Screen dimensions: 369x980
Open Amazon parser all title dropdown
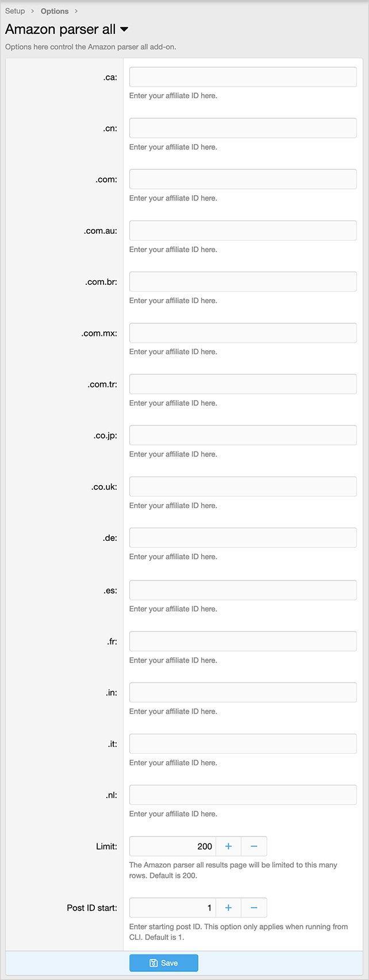click(124, 30)
